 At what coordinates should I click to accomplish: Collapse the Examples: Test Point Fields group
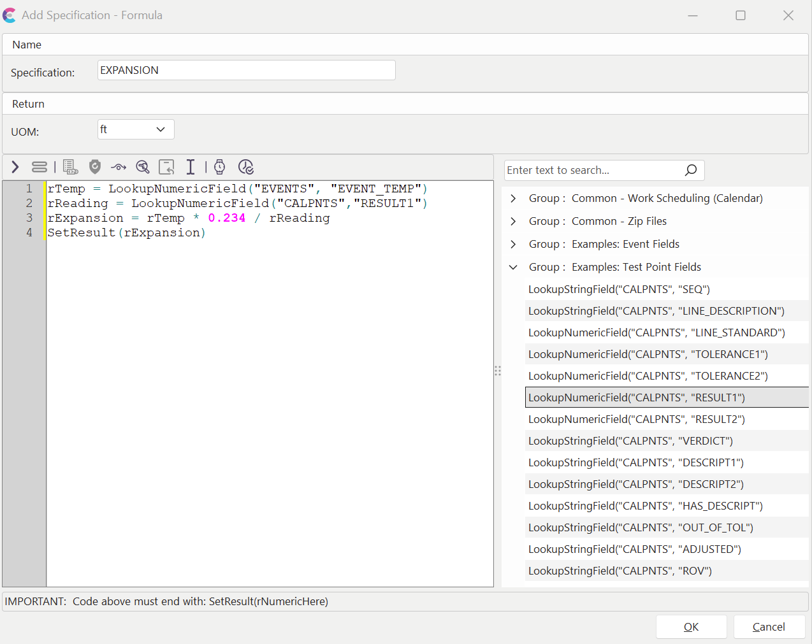(514, 268)
